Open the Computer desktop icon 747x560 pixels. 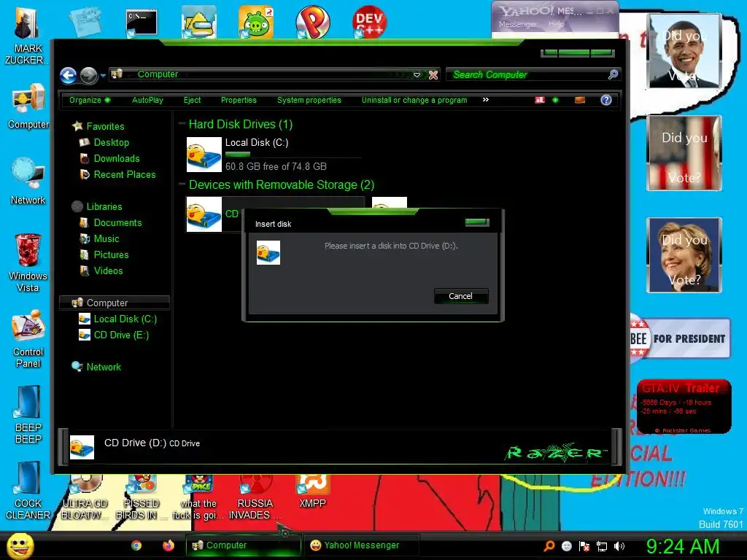(28, 106)
